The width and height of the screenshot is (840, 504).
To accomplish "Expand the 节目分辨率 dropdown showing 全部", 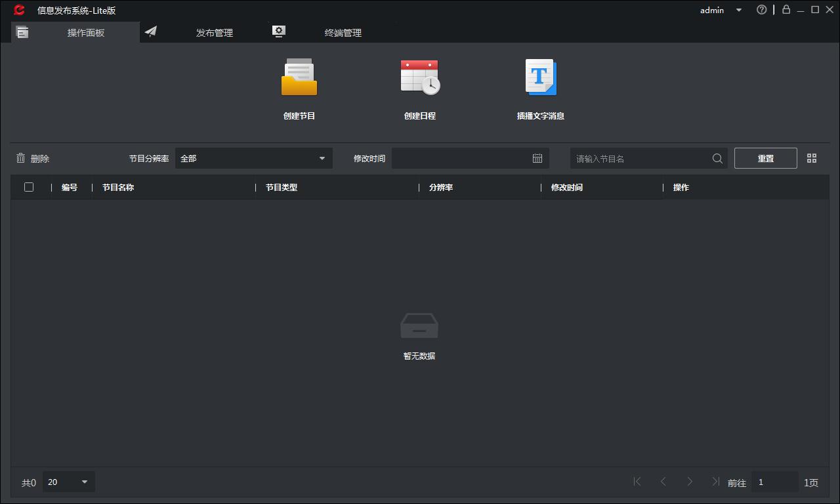I will [254, 158].
